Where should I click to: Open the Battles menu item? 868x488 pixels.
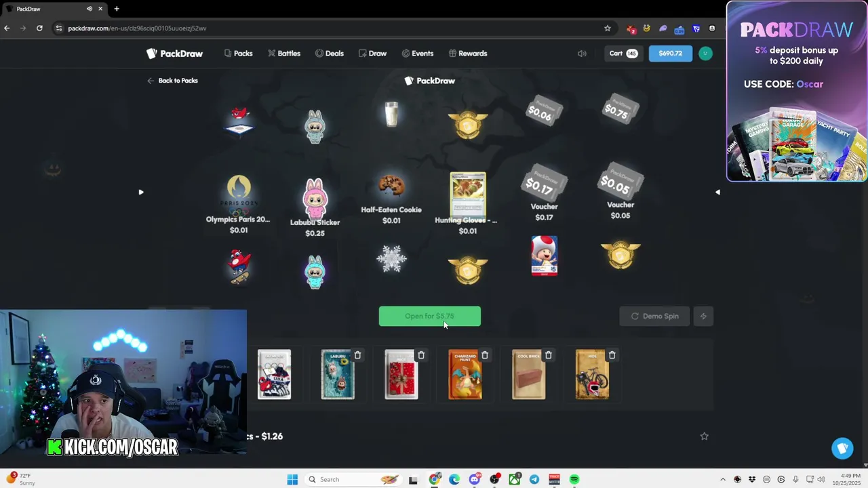[283, 54]
